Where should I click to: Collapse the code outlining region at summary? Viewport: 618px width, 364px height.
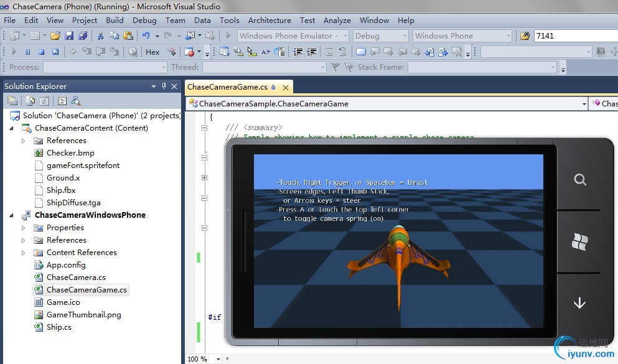pyautogui.click(x=204, y=128)
